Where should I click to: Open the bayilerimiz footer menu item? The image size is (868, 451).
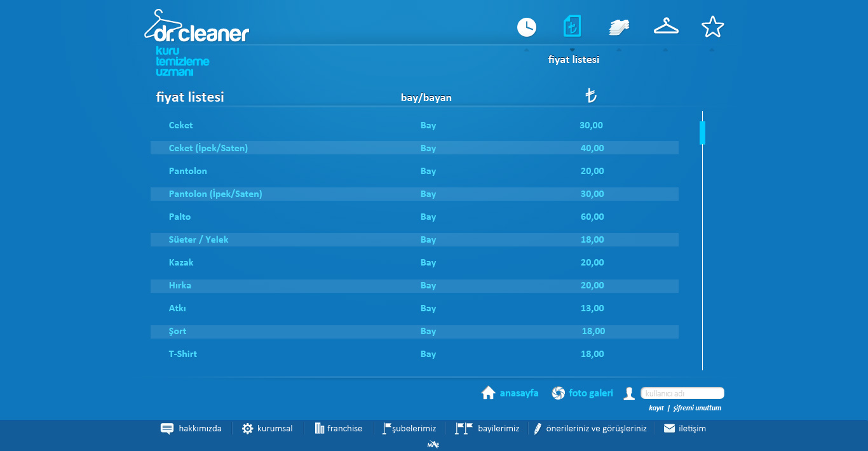499,429
